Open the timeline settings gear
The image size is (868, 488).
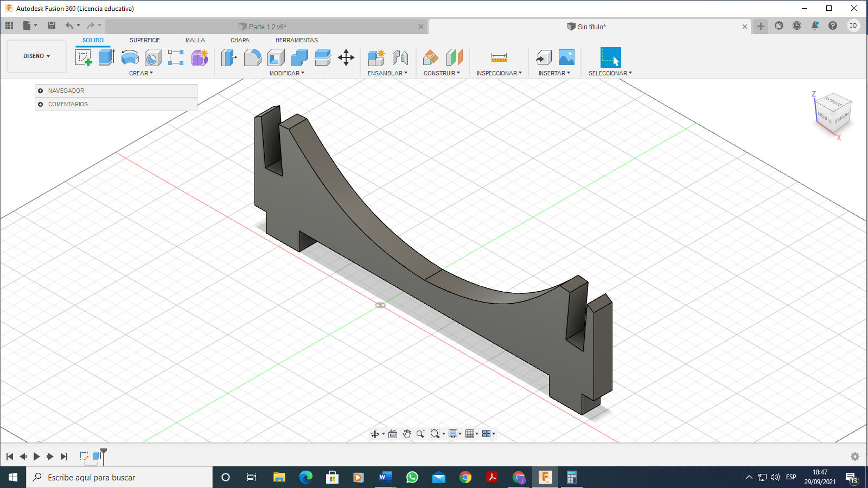point(855,457)
